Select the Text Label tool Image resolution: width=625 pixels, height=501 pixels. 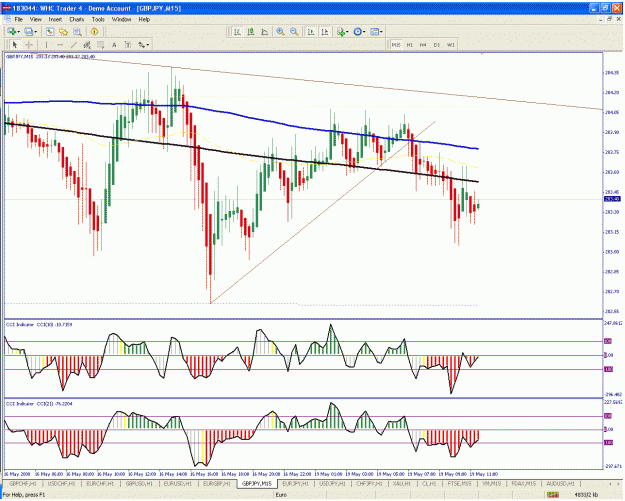[x=128, y=45]
